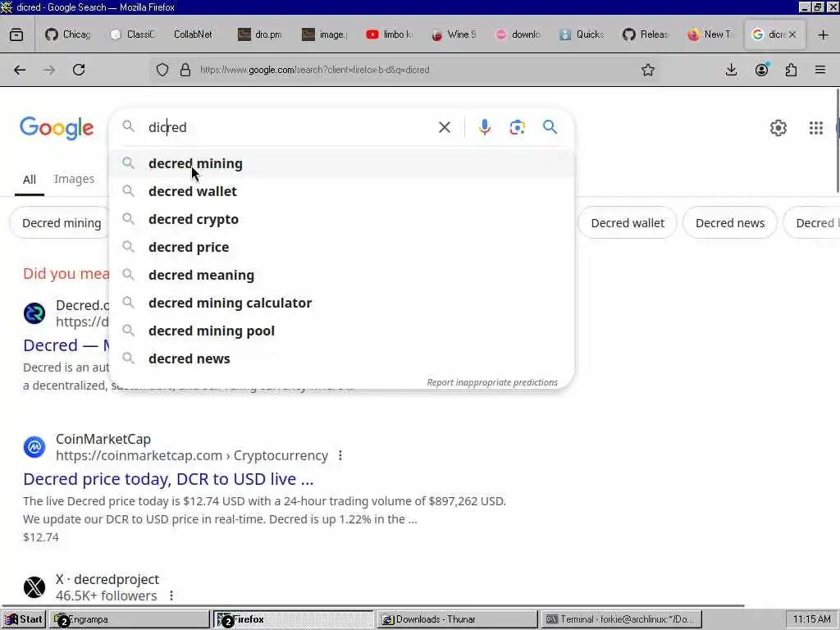
Task: Click the 11:15 AM taskbar clock
Action: [x=811, y=619]
